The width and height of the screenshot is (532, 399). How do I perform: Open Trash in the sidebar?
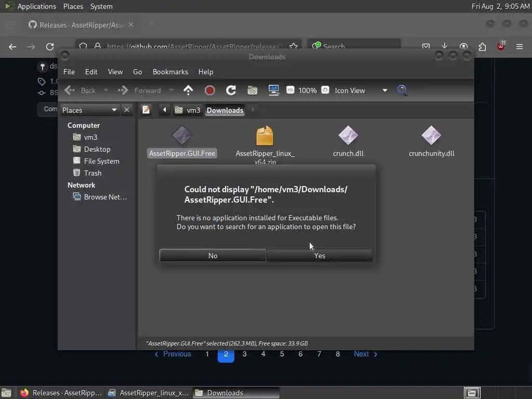pyautogui.click(x=92, y=172)
